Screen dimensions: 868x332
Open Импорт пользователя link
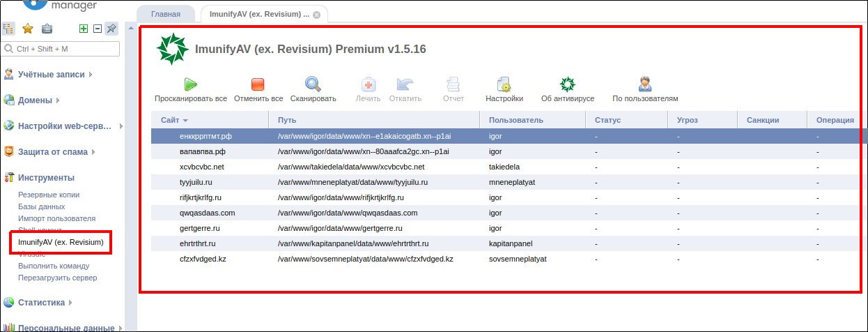[x=56, y=218]
